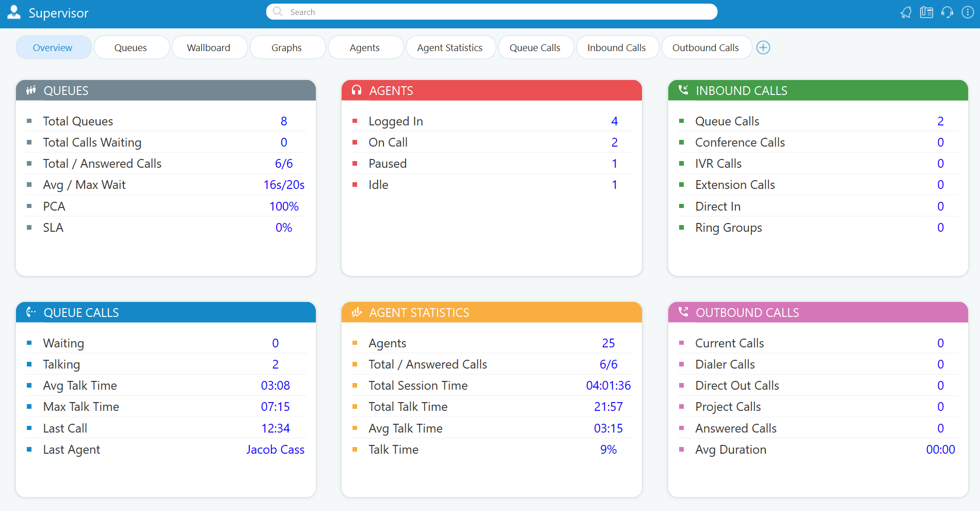Screen dimensions: 980x511
Task: Click Agents count 25
Action: tap(608, 343)
